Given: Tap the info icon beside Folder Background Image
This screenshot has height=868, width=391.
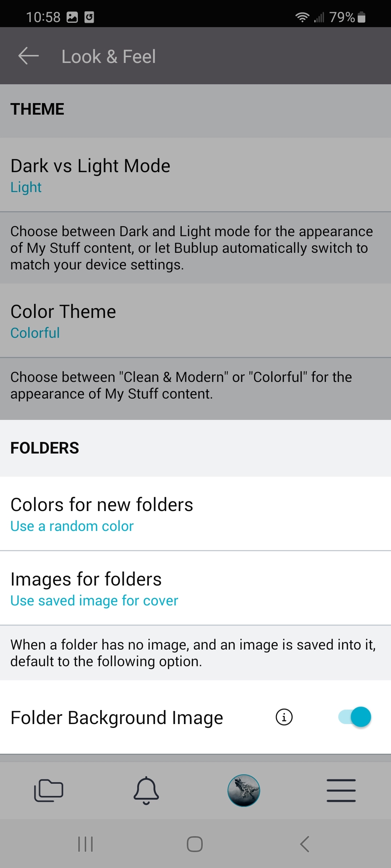Looking at the screenshot, I should [x=284, y=717].
